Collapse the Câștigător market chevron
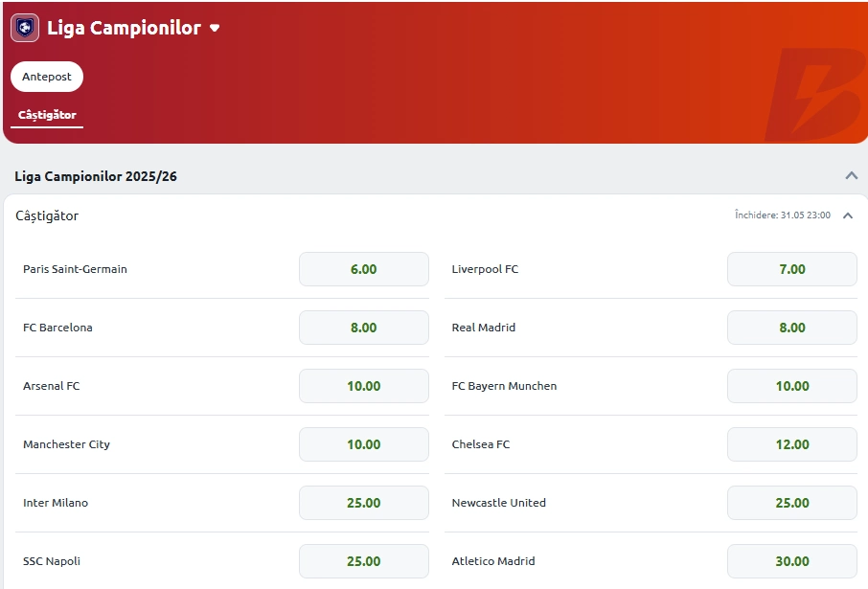868x589 pixels. click(x=848, y=215)
